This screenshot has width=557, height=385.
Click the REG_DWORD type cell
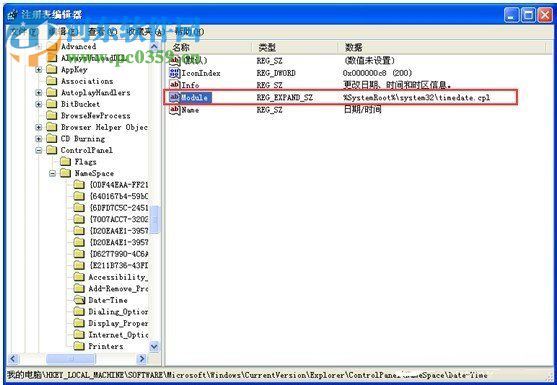click(x=276, y=73)
